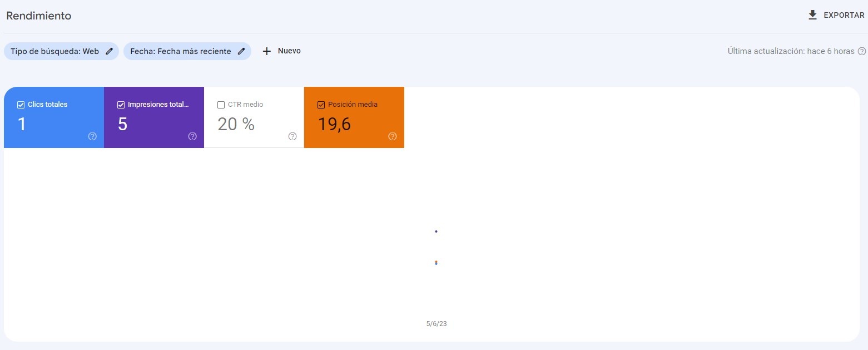Viewport: 868px width, 350px height.
Task: Click the pencil icon on Tipo de búsqueda filter
Action: pos(109,51)
